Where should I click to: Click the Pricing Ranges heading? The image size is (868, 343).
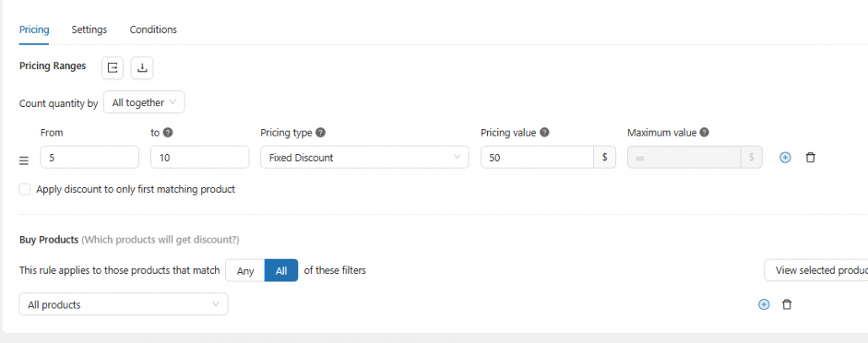pos(52,66)
